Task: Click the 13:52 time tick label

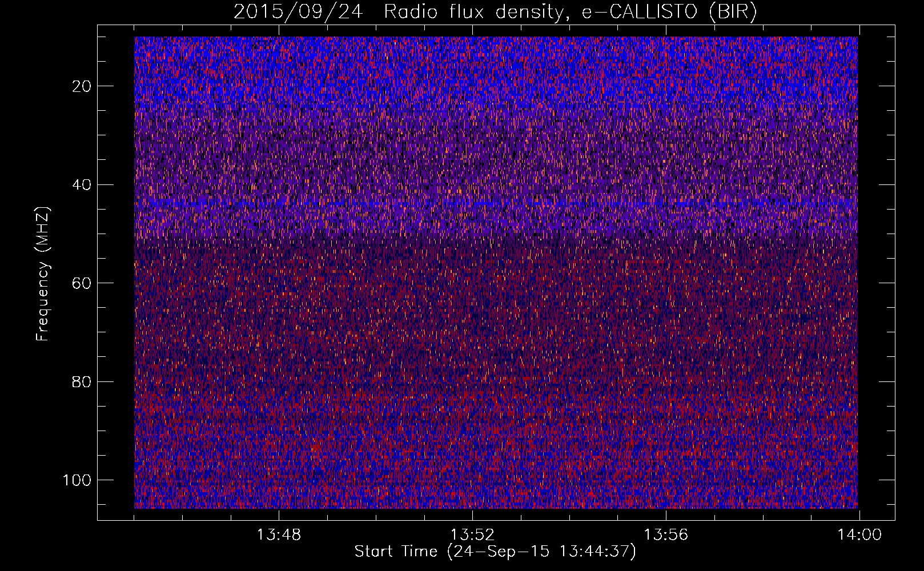Action: (472, 535)
